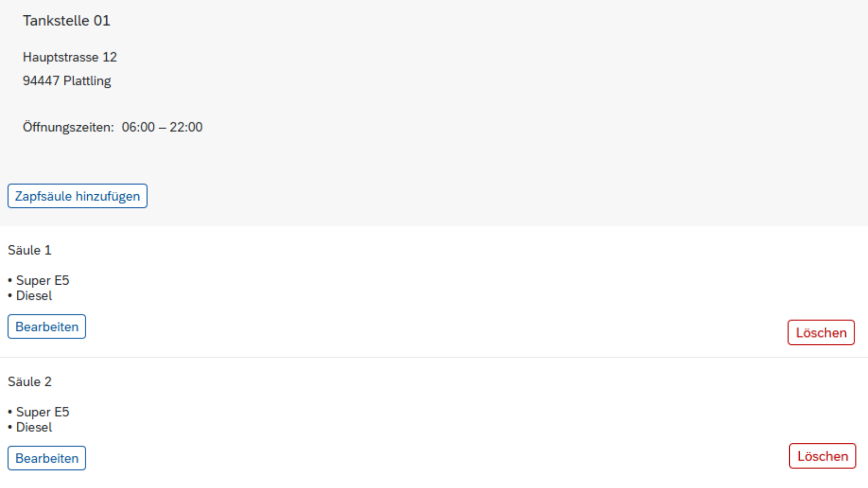This screenshot has width=868, height=488.
Task: Select the Säule 1 title
Action: 29,250
